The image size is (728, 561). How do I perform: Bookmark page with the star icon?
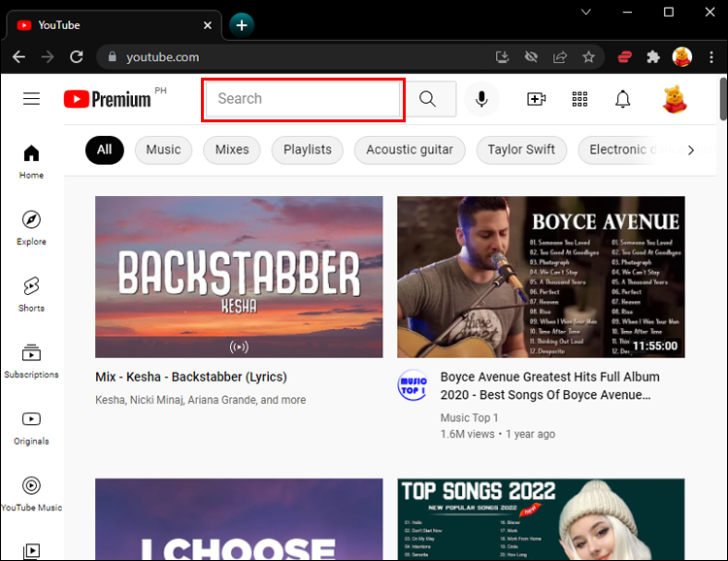point(589,57)
